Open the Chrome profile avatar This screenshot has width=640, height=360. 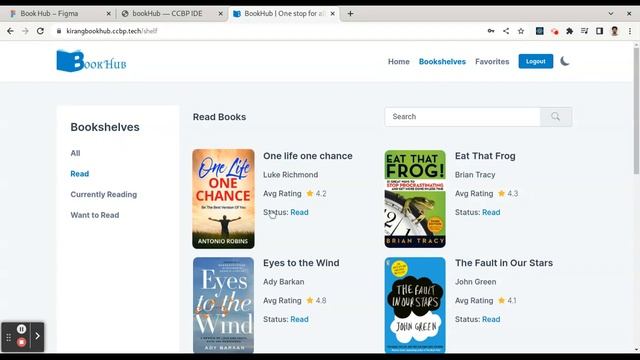[x=614, y=31]
